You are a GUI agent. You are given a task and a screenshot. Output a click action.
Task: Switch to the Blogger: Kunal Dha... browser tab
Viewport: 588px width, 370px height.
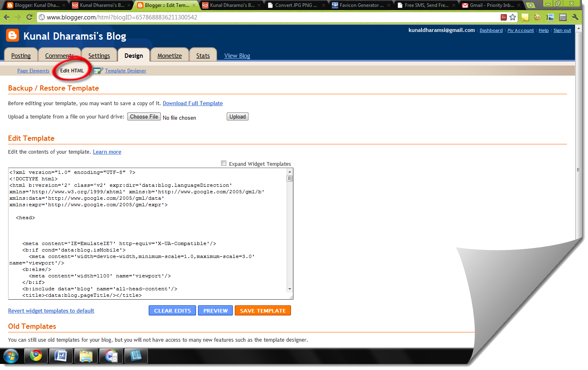coord(36,5)
